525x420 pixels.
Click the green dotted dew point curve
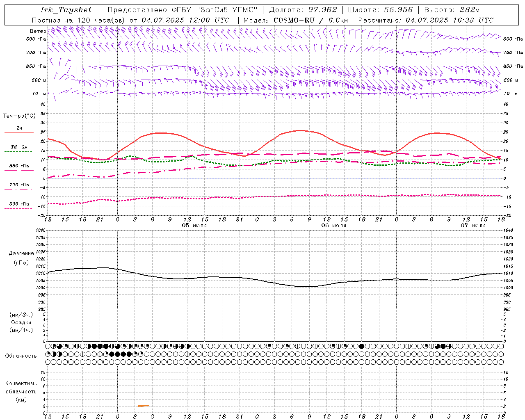coord(274,161)
